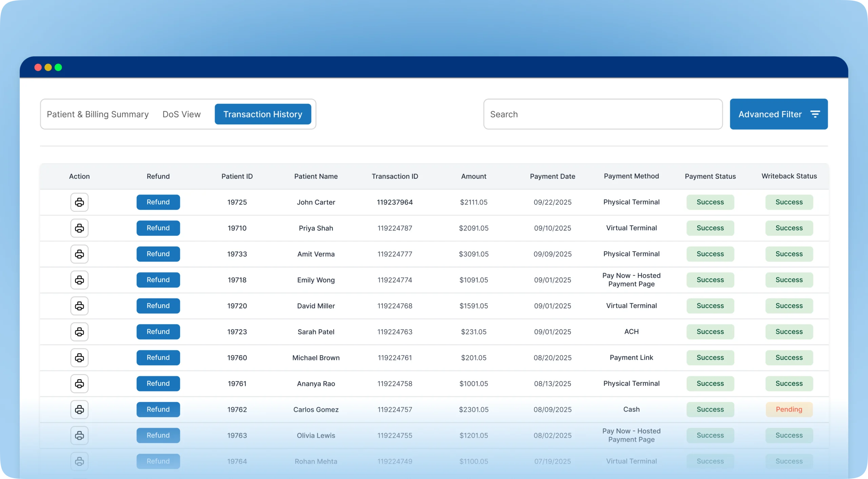Print David Miller's payment receipt
The image size is (868, 479).
click(x=79, y=306)
